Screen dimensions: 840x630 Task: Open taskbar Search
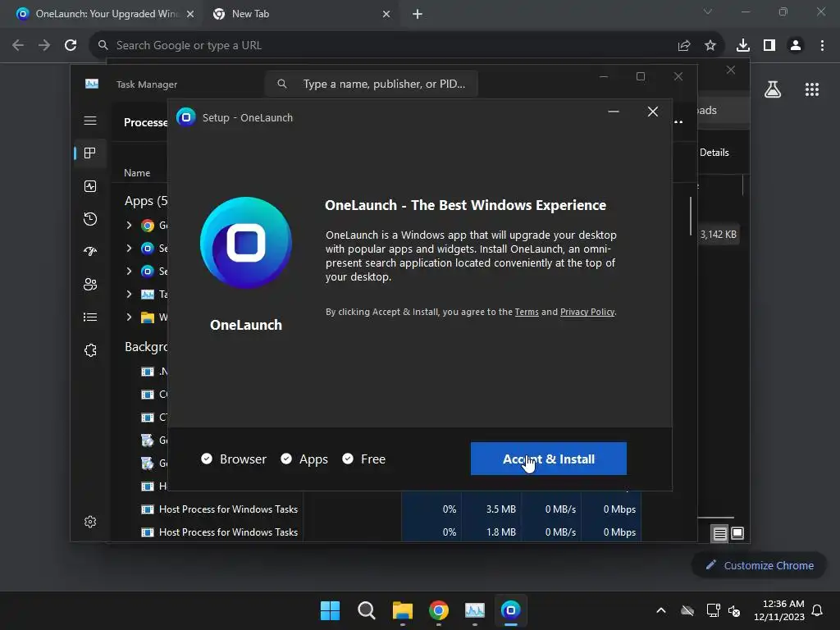[x=367, y=610]
